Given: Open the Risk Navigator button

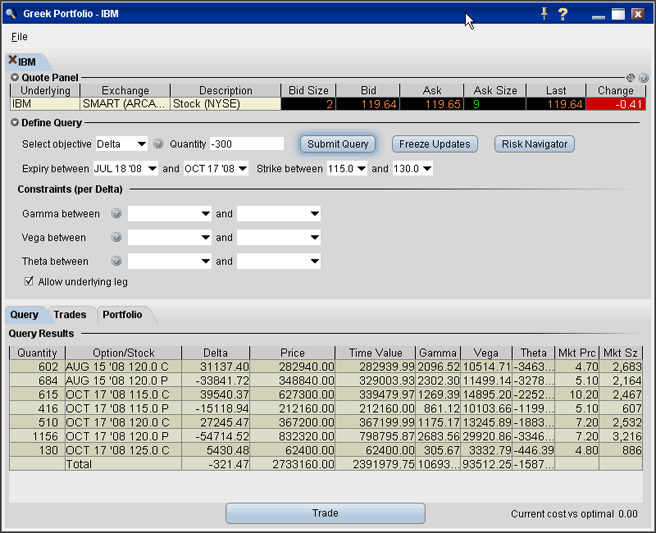Looking at the screenshot, I should tap(534, 144).
